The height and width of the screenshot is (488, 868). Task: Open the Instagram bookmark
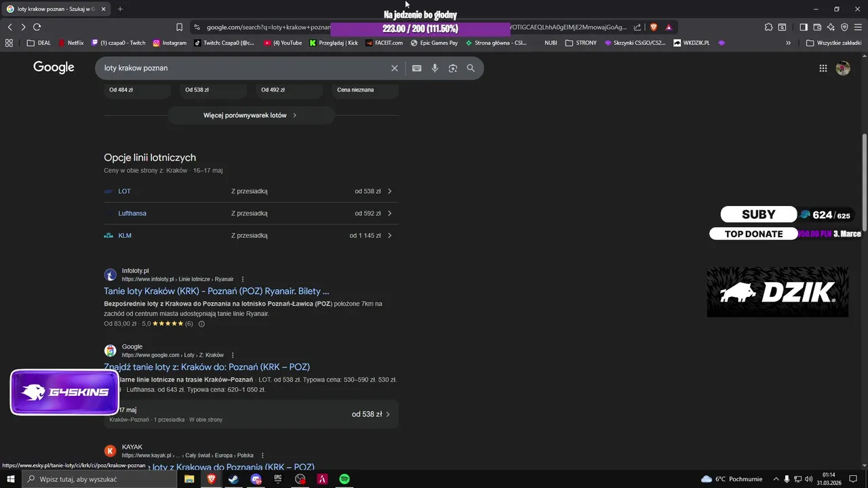pos(170,43)
